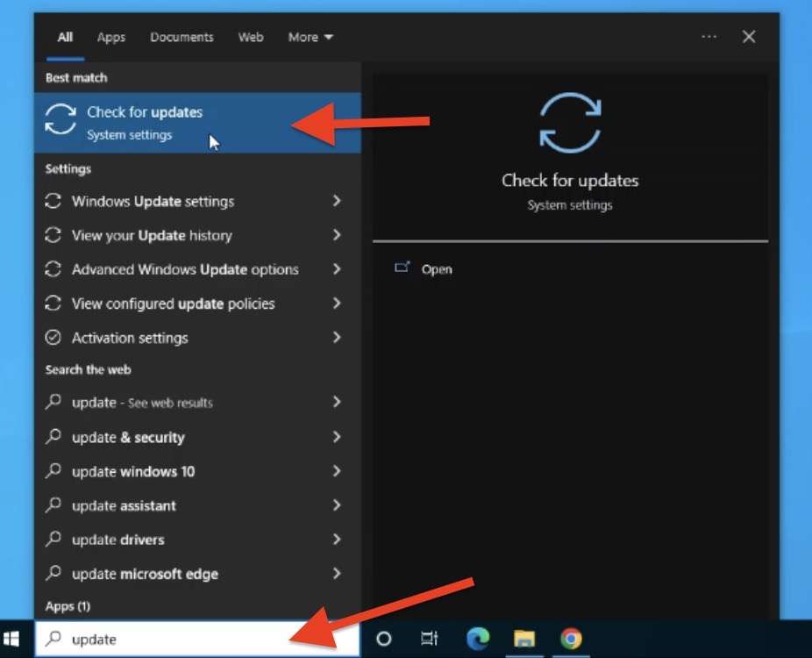The height and width of the screenshot is (658, 812).
Task: Click the Windows Start button
Action: click(x=12, y=639)
